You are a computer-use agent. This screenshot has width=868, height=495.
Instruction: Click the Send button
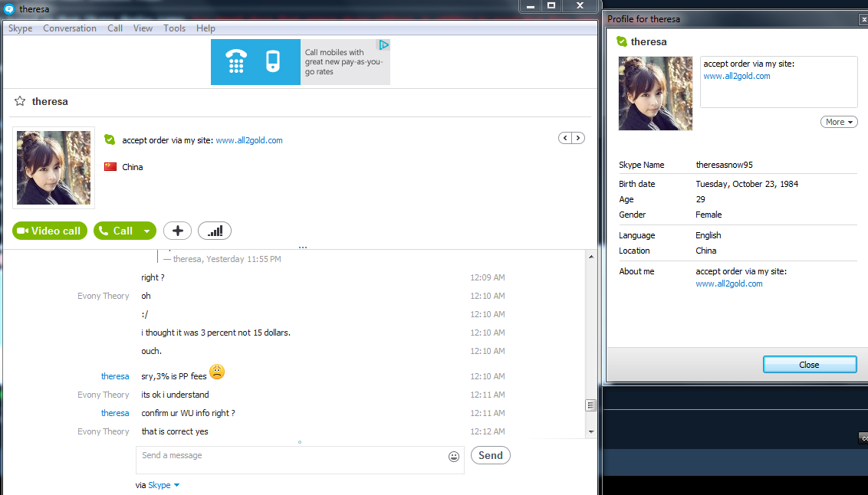tap(491, 455)
